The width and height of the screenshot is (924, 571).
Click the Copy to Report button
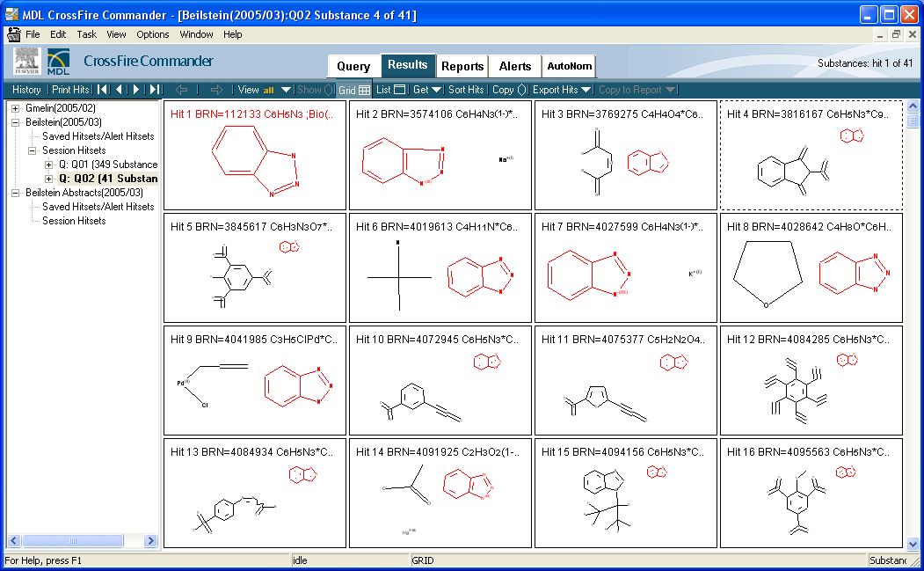[637, 90]
